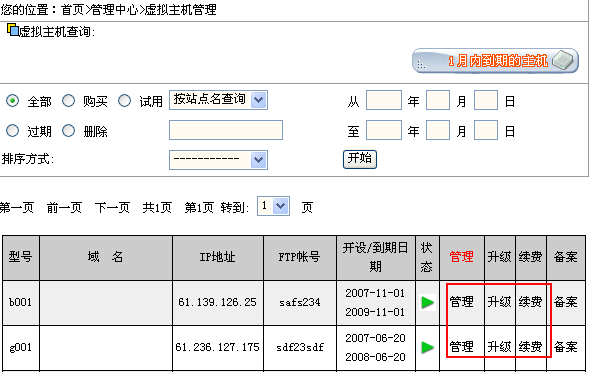Click IP address 61.236.127.175
Image resolution: width=589 pixels, height=372 pixels.
tap(217, 347)
